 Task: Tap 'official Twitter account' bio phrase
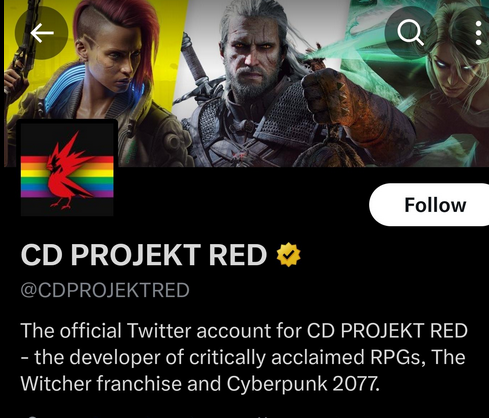tap(164, 331)
